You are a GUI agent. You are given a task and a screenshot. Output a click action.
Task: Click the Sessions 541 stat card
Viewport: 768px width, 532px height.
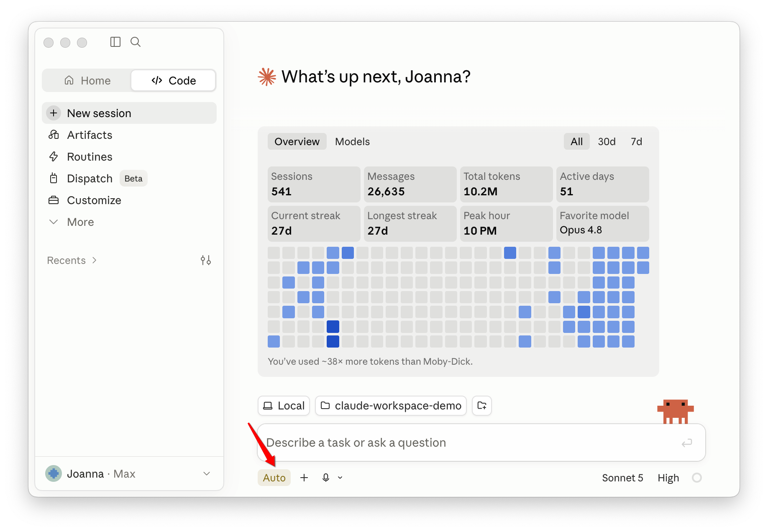click(x=314, y=184)
